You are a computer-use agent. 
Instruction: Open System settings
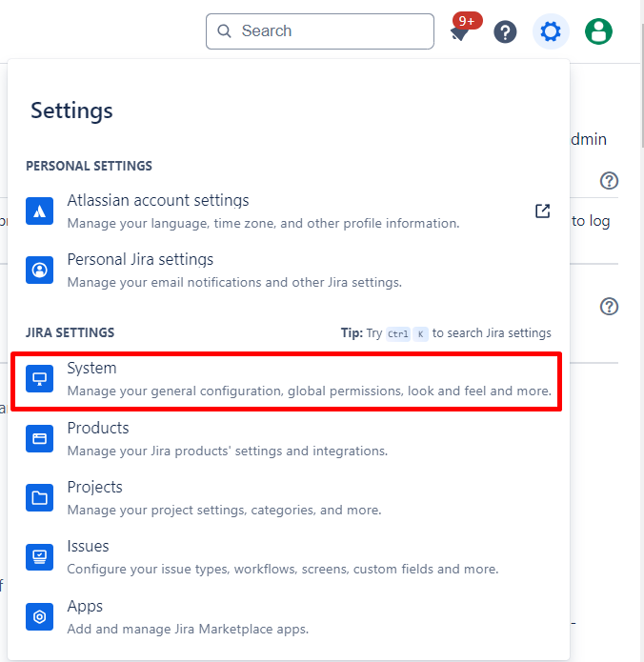[x=287, y=381]
